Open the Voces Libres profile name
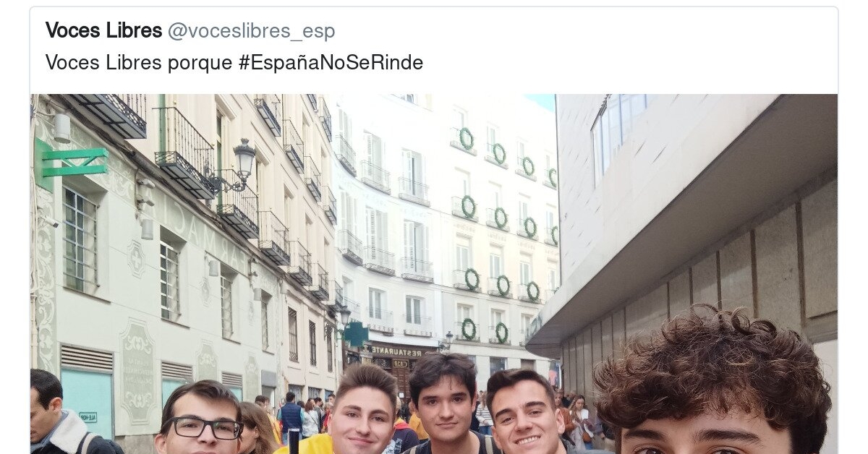Image resolution: width=868 pixels, height=454 pixels. pyautogui.click(x=103, y=31)
